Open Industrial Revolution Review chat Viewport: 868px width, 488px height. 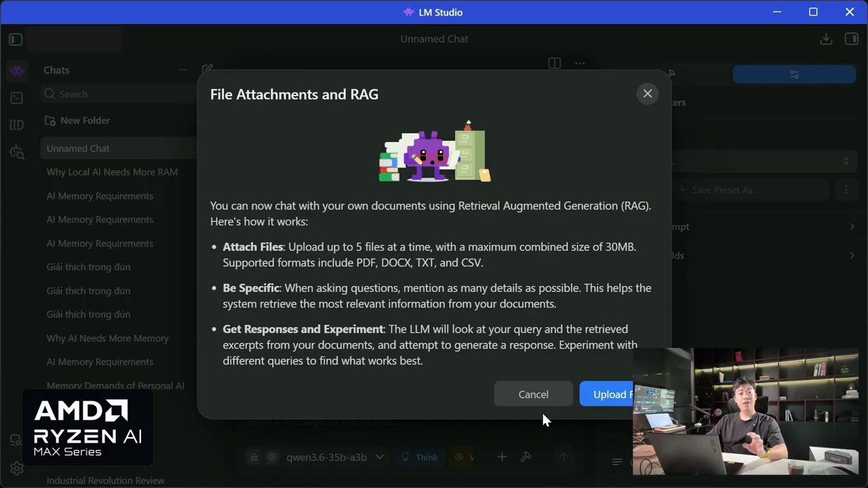point(105,481)
